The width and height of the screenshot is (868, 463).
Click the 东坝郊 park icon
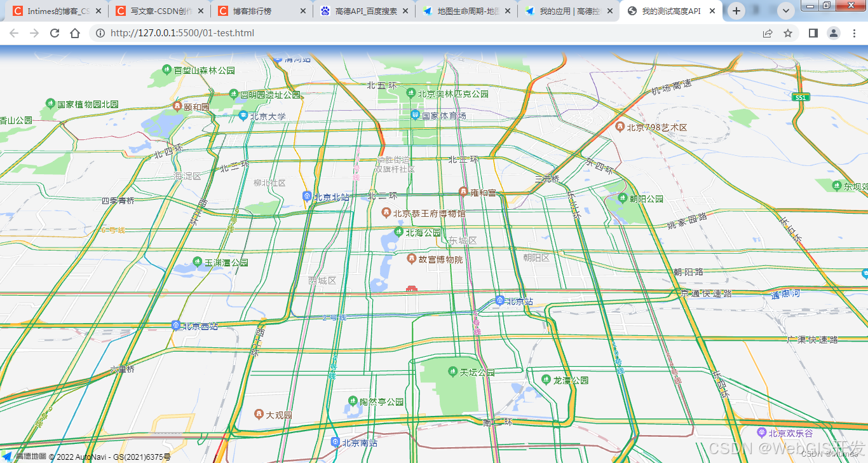coord(836,185)
